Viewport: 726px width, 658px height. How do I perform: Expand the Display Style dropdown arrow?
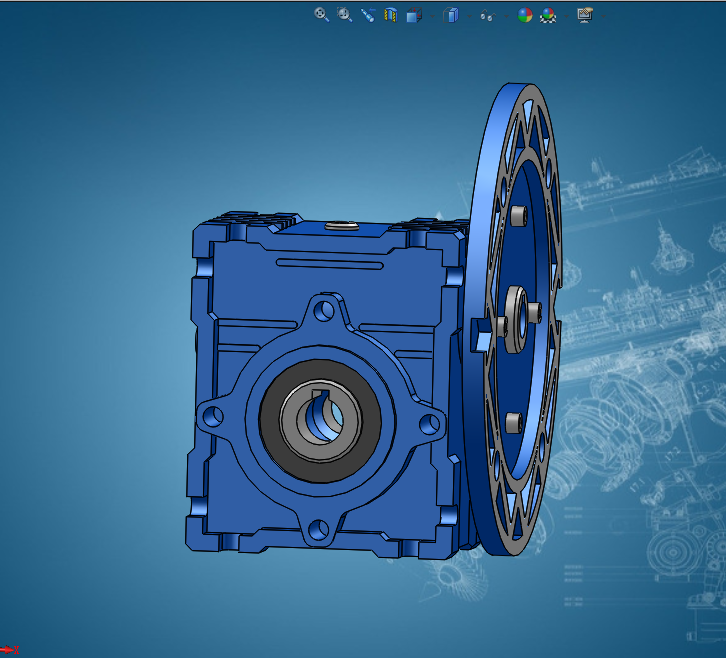[469, 16]
